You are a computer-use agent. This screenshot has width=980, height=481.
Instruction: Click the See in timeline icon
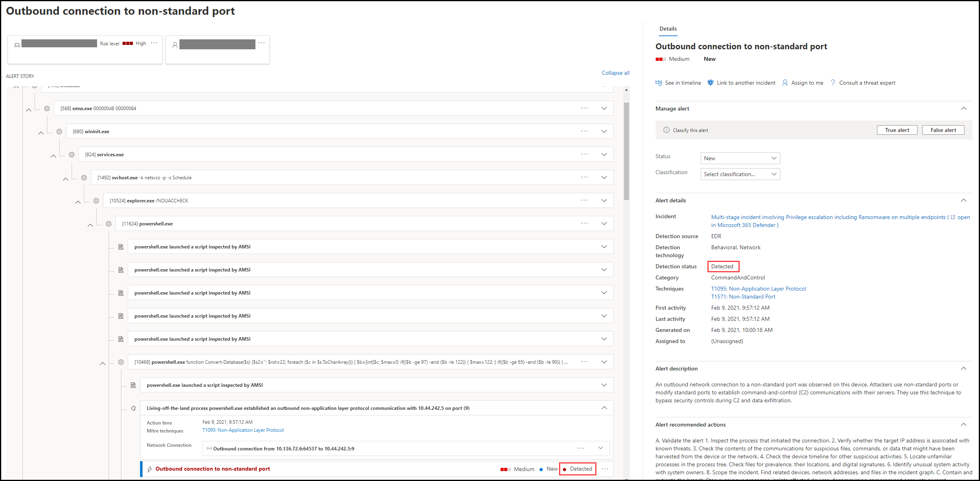pos(659,83)
